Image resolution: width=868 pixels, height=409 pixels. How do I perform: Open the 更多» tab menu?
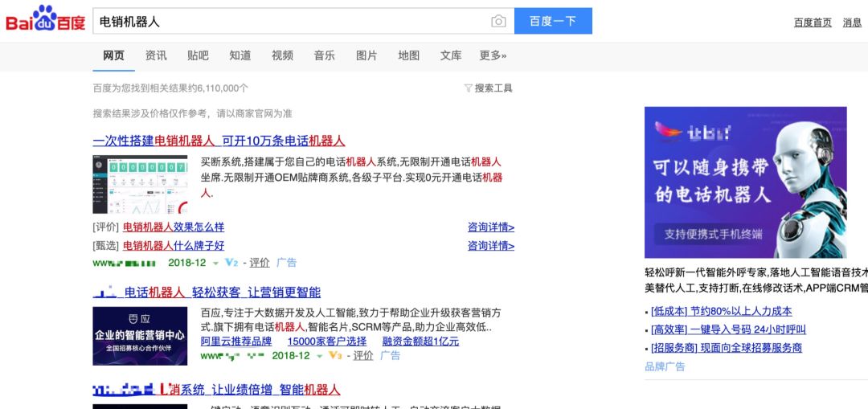493,55
